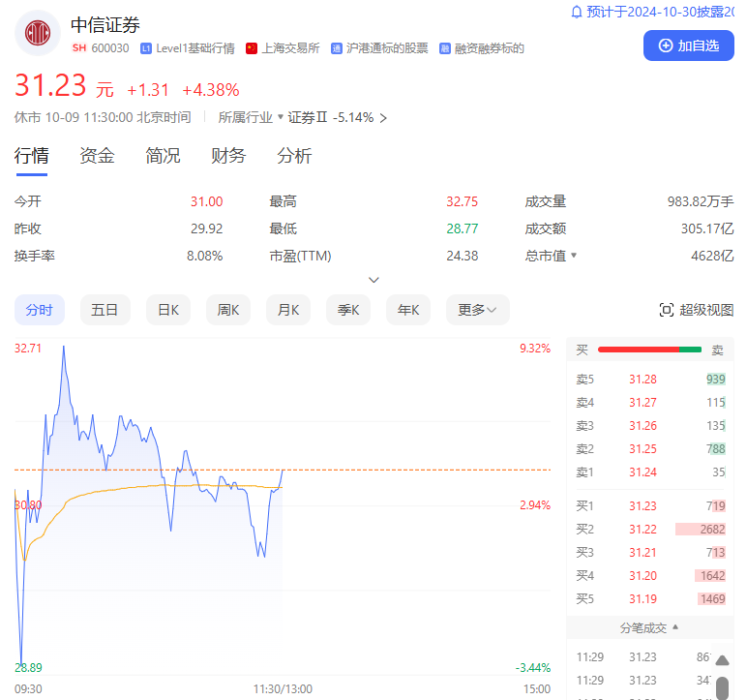Click the stock code 600030
Screen dimensions: 747x700
pyautogui.click(x=110, y=48)
